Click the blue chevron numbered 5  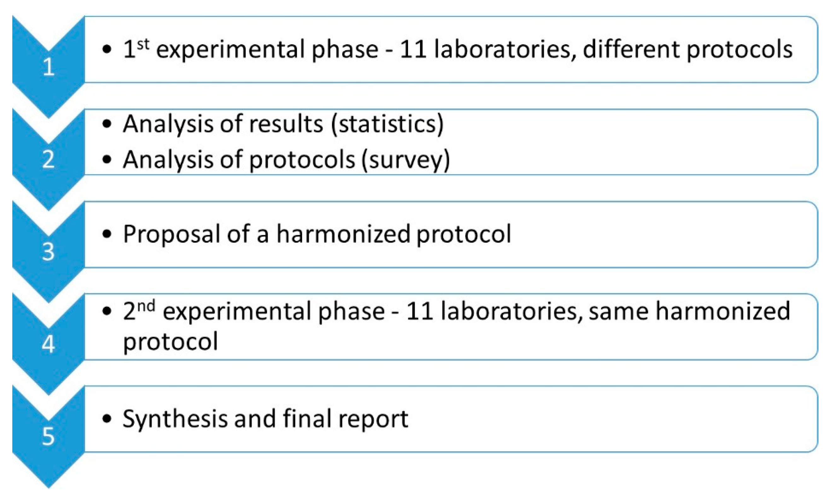48,437
